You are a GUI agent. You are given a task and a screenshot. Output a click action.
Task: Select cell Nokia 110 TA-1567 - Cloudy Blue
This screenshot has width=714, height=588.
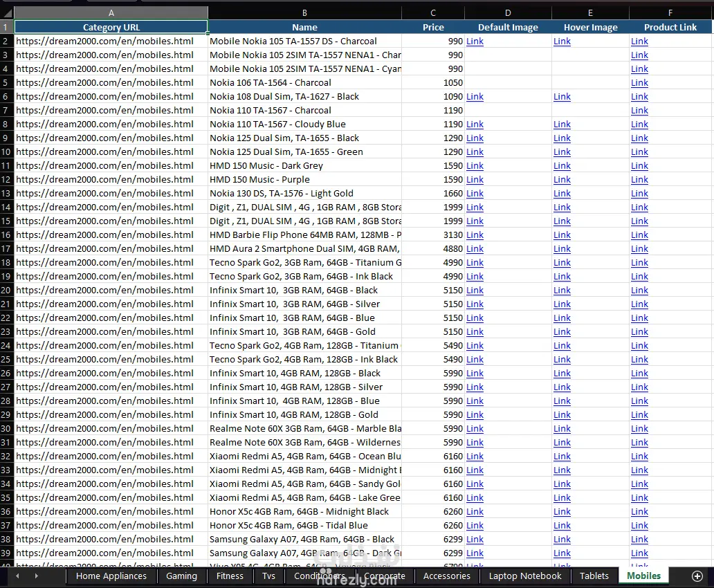[304, 124]
